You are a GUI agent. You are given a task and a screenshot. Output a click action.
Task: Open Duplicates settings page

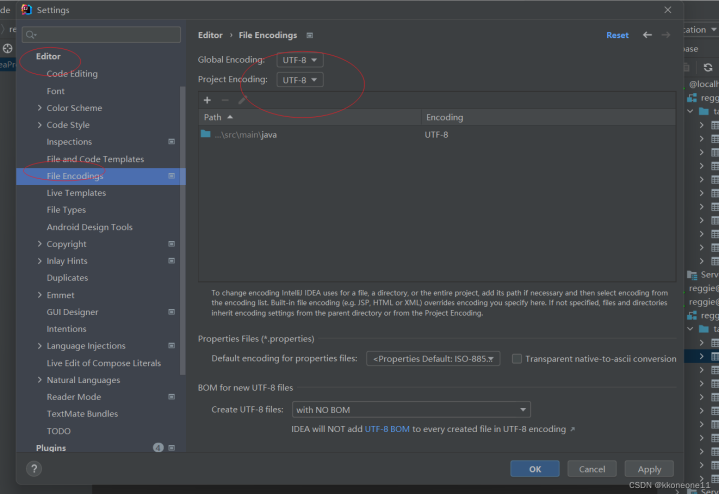tap(67, 278)
